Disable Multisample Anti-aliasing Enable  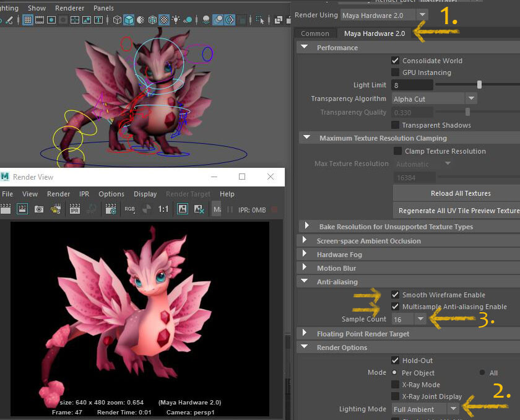coord(394,307)
